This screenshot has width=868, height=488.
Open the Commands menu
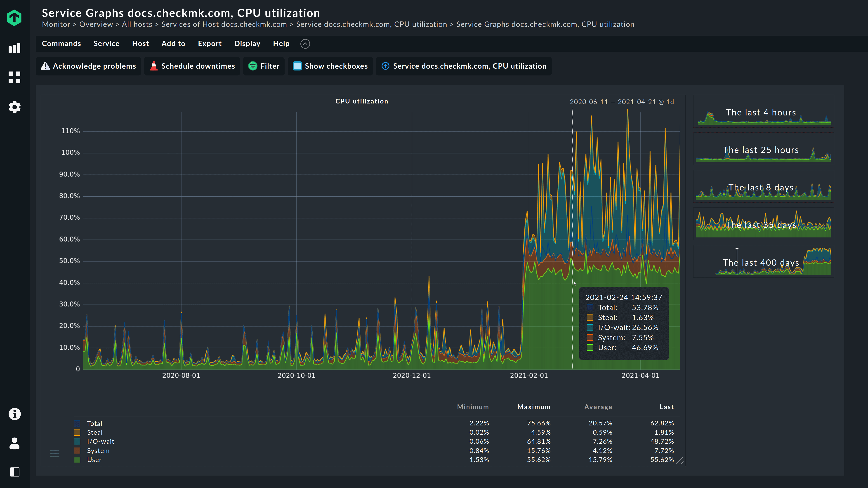(x=61, y=43)
